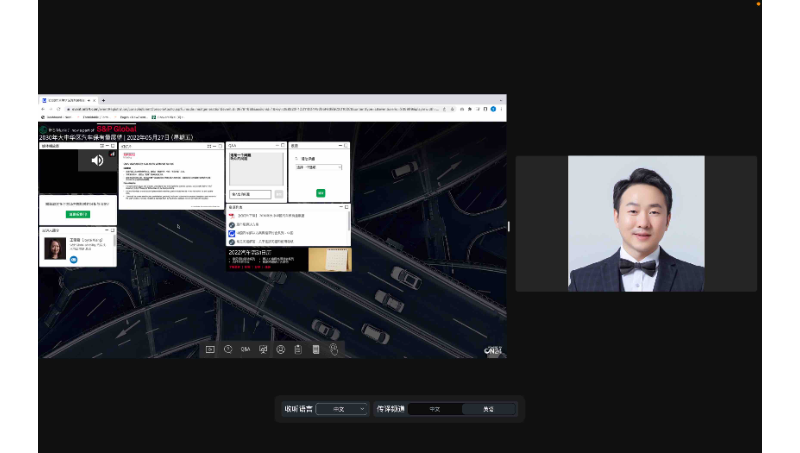This screenshot has width=800, height=453.
Task: Click the slides panel layout icon
Action: 209,146
